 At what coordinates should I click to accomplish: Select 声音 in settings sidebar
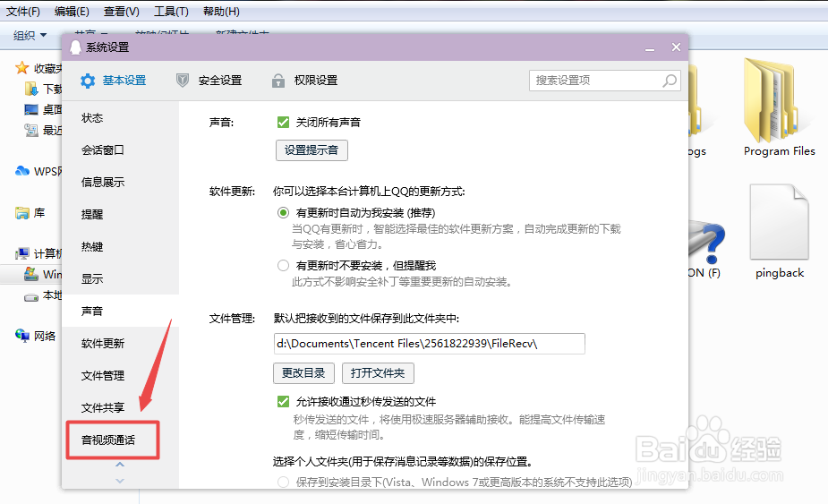pyautogui.click(x=121, y=311)
